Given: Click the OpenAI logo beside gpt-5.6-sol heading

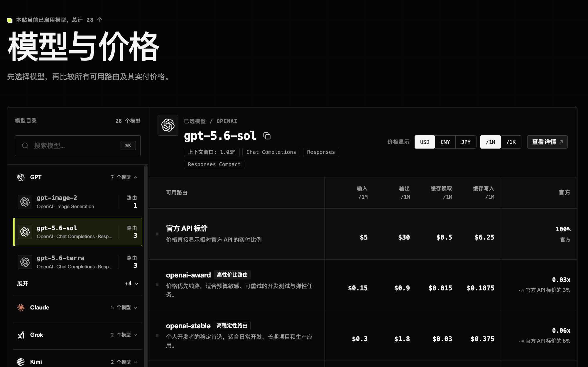Looking at the screenshot, I should coord(168,125).
